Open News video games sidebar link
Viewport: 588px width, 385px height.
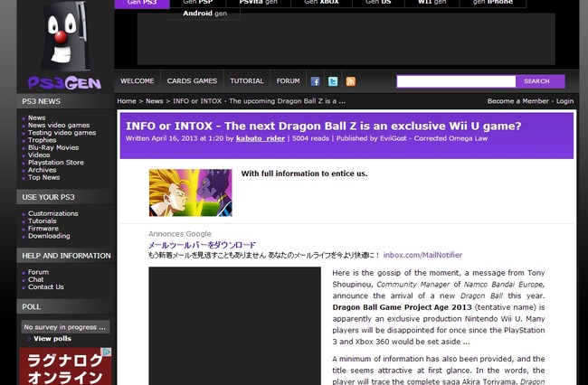59,125
